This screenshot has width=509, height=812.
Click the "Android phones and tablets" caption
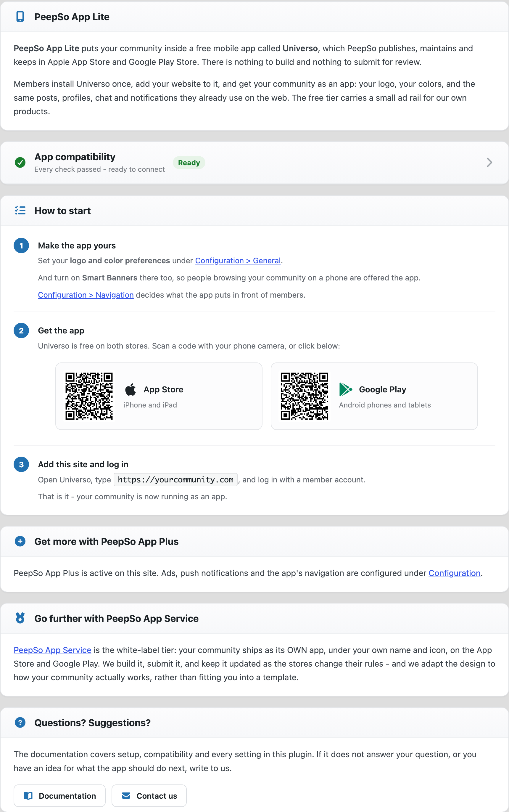coord(385,405)
